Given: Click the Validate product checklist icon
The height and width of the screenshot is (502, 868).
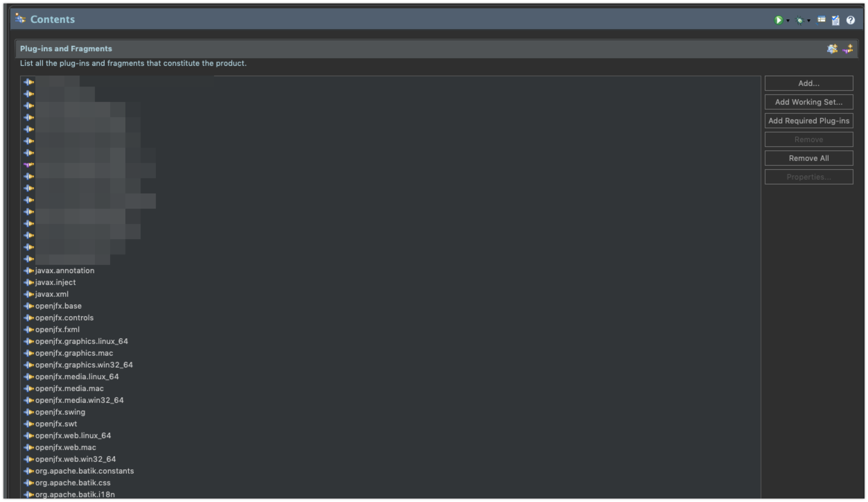Looking at the screenshot, I should pyautogui.click(x=835, y=20).
